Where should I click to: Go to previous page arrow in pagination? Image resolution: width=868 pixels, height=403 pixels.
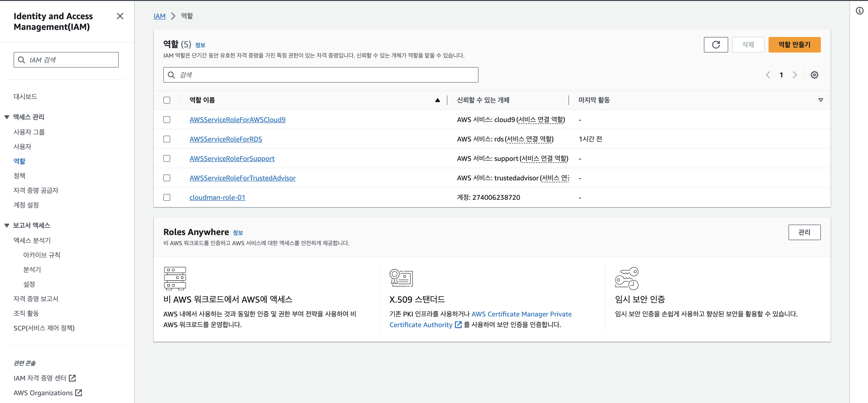pos(768,75)
